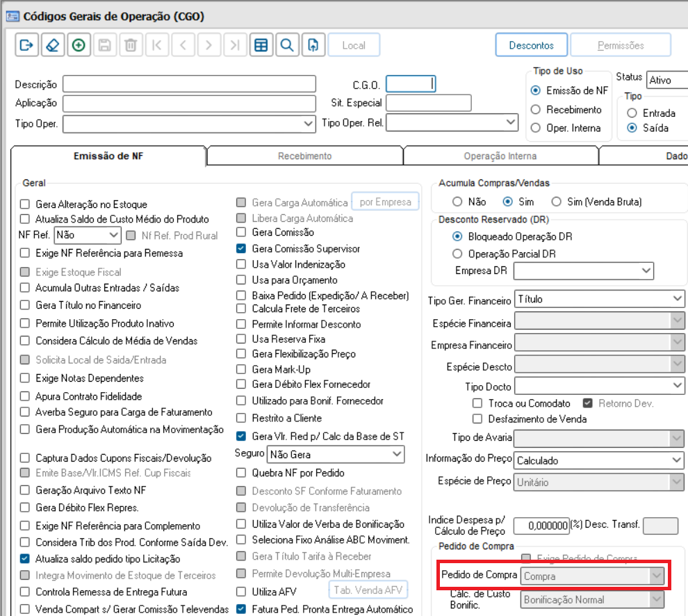Image resolution: width=688 pixels, height=616 pixels.
Task: Select the Oper. Interna radio option
Action: (x=535, y=128)
